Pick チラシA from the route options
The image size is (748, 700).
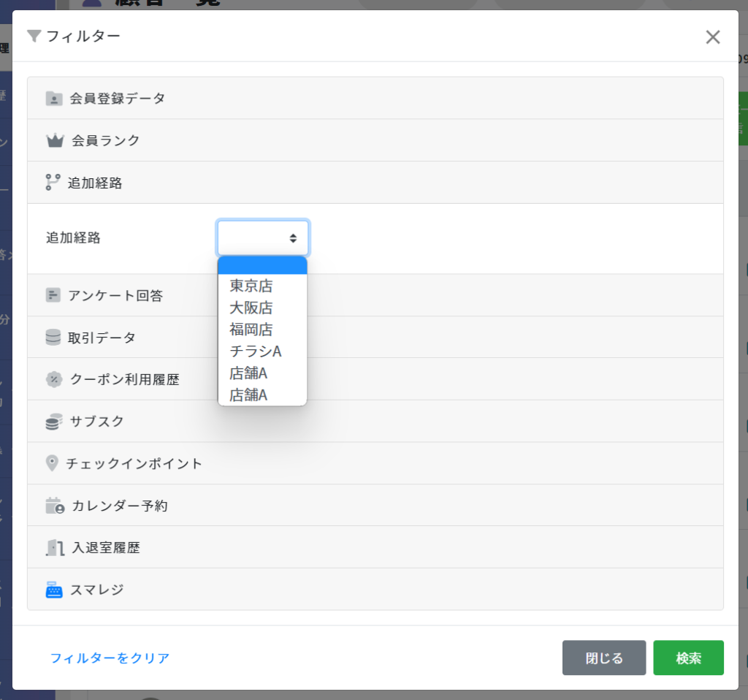(256, 352)
